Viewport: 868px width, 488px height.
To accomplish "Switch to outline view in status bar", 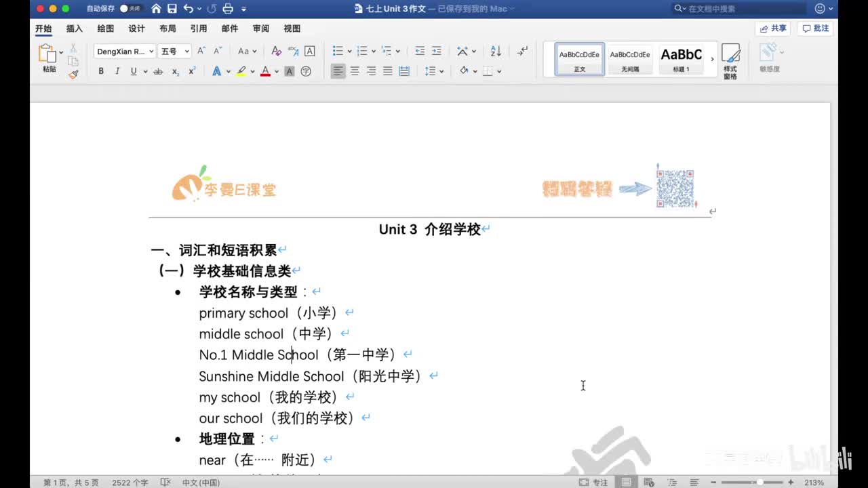I will pos(672,483).
